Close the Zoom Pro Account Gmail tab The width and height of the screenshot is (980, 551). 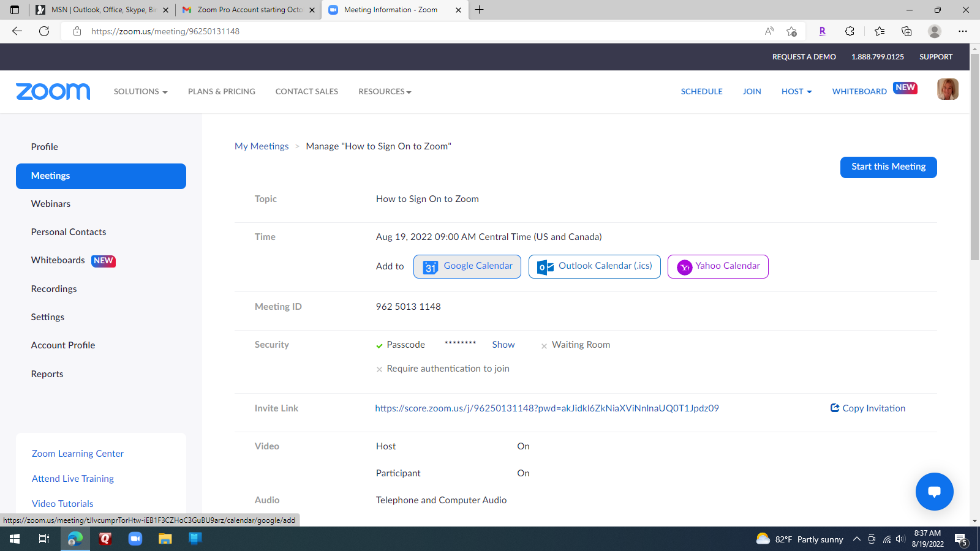[x=312, y=10]
